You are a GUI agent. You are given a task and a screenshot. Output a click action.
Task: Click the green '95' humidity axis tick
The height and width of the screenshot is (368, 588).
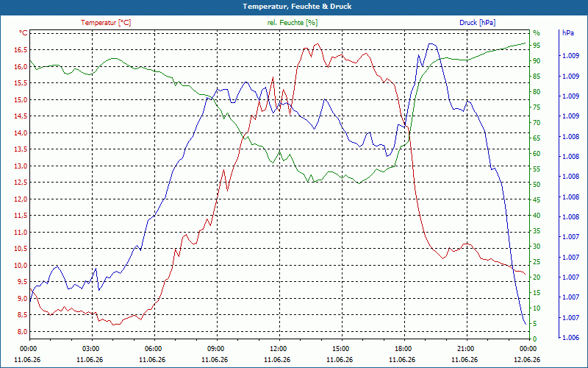(x=537, y=45)
